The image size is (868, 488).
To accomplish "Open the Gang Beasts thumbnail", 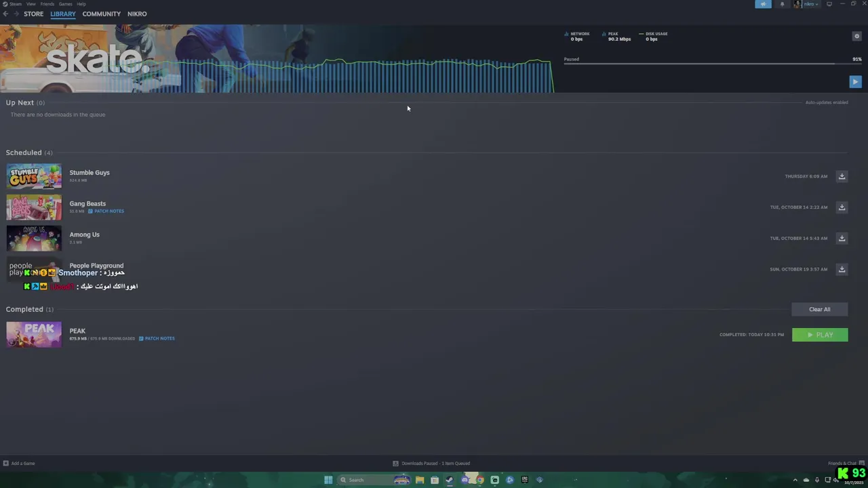I will coord(34,207).
